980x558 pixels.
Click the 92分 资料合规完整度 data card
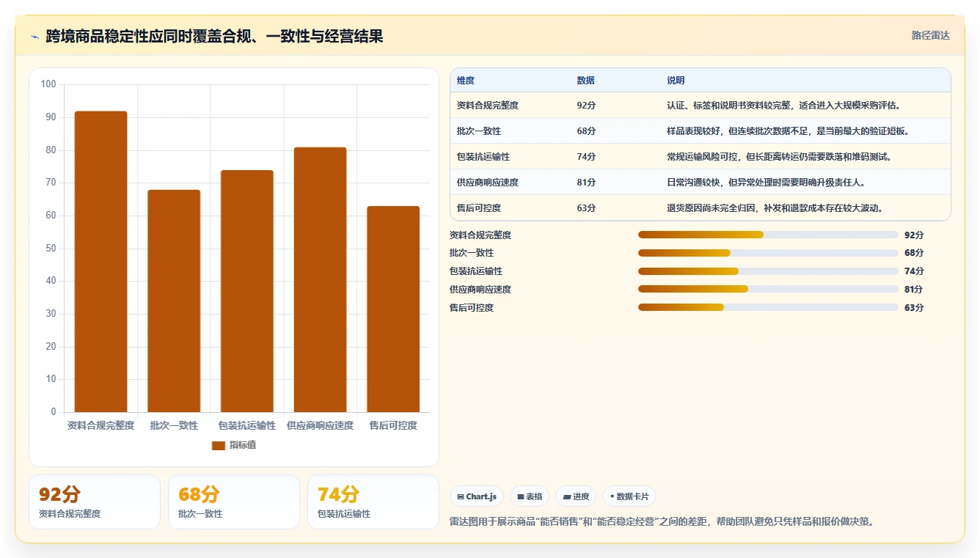pos(95,502)
